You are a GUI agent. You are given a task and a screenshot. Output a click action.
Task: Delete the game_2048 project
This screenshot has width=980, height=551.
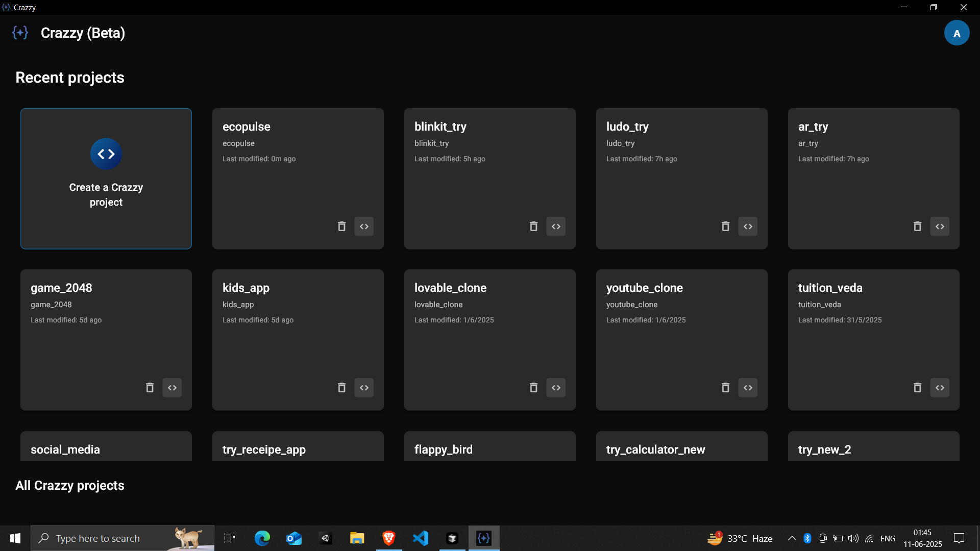[x=150, y=387]
